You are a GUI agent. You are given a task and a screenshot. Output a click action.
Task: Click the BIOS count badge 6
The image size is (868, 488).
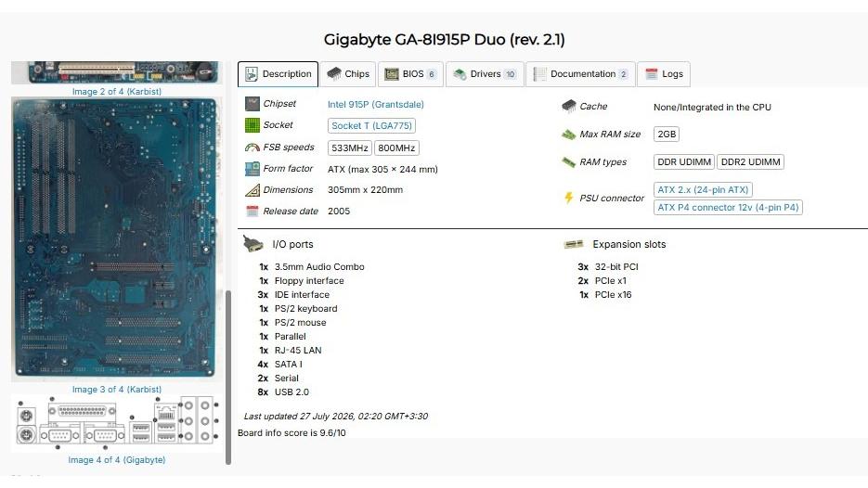tap(432, 74)
